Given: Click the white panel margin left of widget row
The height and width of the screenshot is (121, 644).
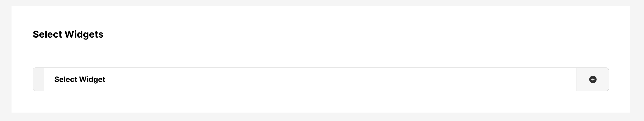Looking at the screenshot, I should [x=22, y=79].
